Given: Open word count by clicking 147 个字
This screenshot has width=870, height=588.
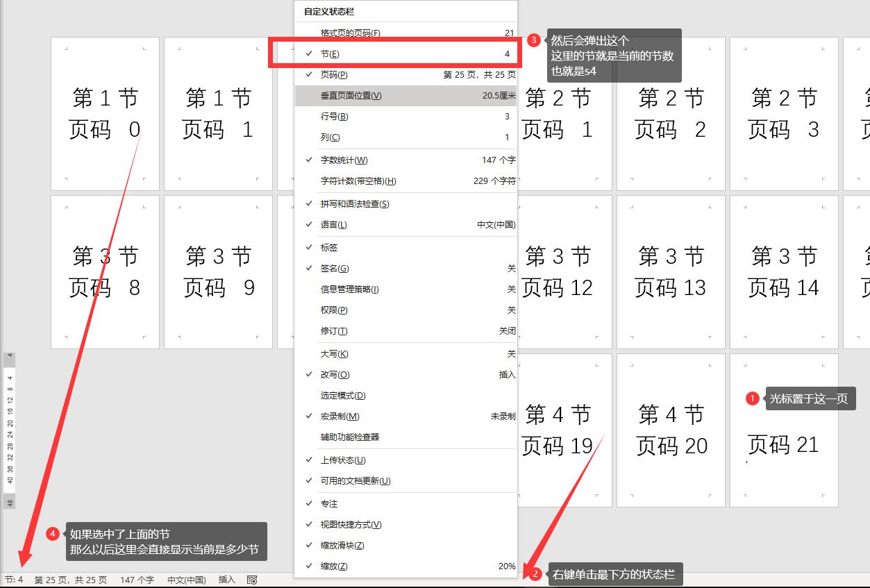Looking at the screenshot, I should pos(137,580).
